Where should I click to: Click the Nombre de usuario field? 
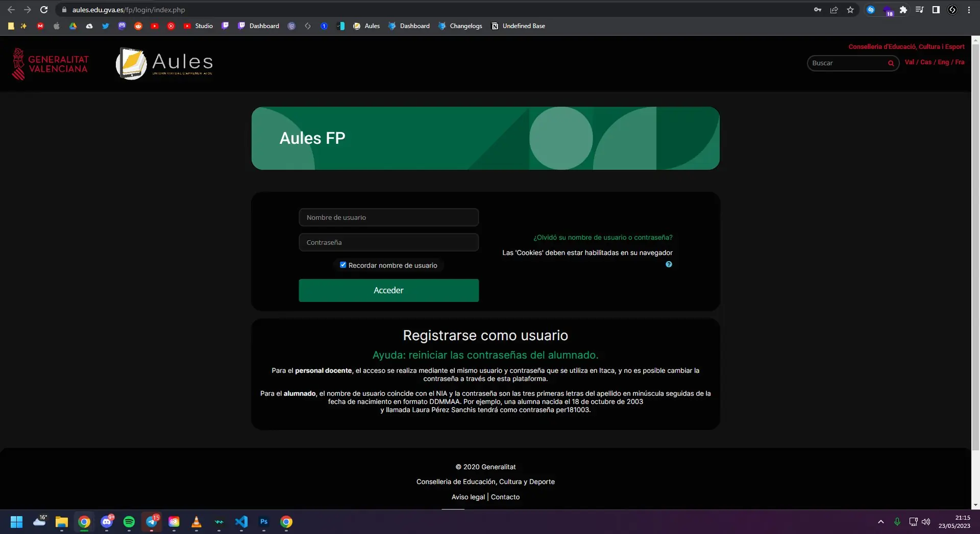388,217
